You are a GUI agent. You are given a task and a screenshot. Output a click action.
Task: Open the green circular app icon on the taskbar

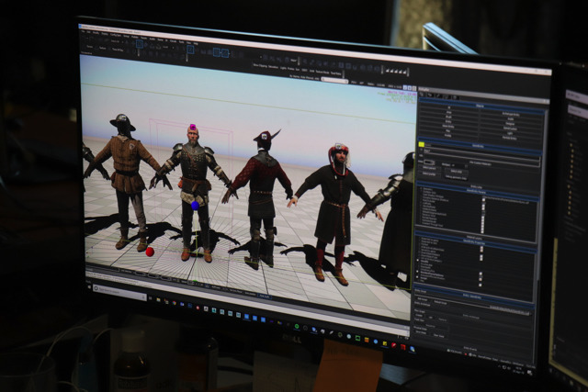click(295, 326)
